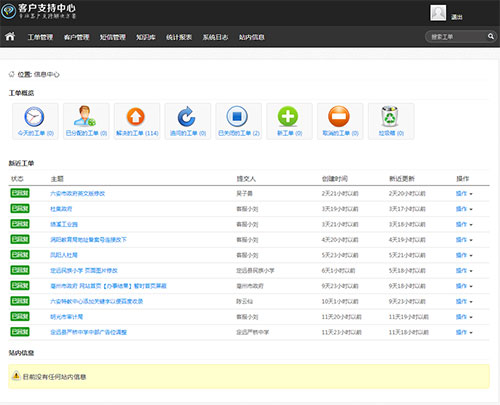The image size is (500, 405).
Task: Open the orange up-arrow tile (114)
Action: (x=137, y=121)
